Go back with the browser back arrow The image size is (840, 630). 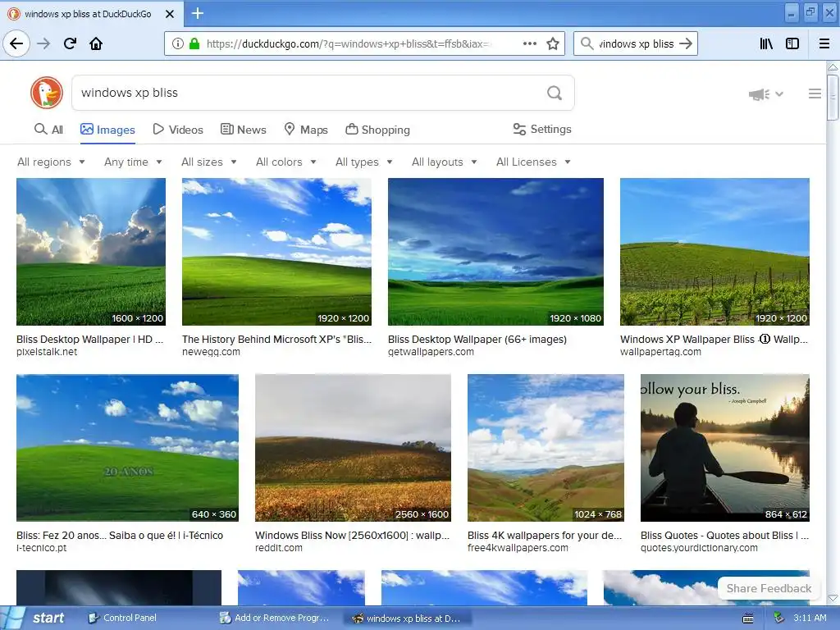click(x=16, y=43)
